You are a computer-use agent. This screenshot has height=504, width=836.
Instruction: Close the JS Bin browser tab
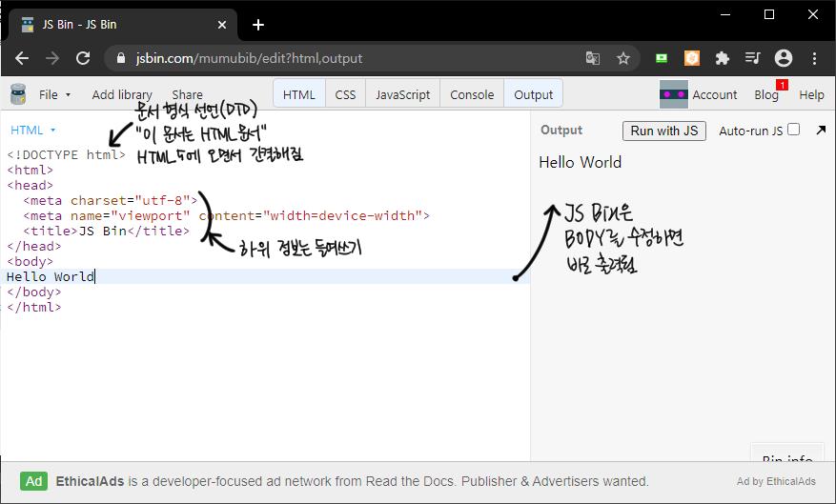coord(222,25)
